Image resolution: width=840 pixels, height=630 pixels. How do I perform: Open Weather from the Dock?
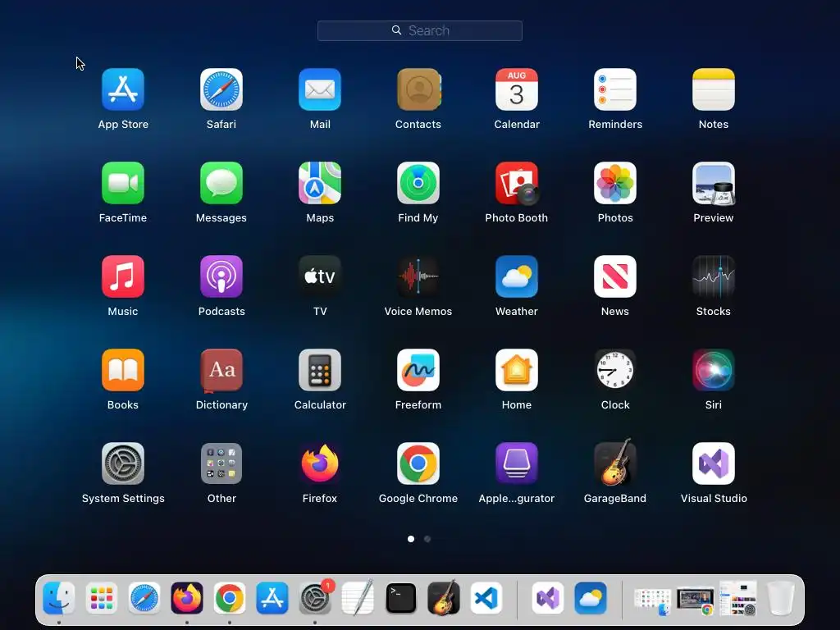[x=591, y=598]
